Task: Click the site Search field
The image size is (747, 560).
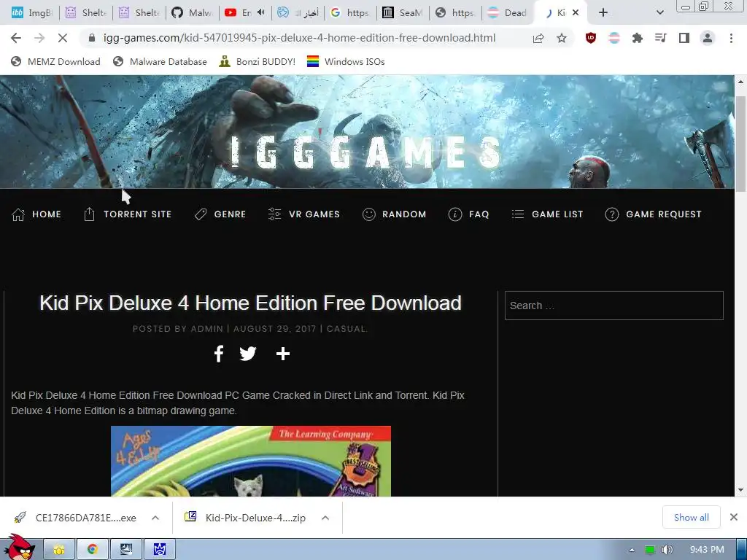Action: 614,306
